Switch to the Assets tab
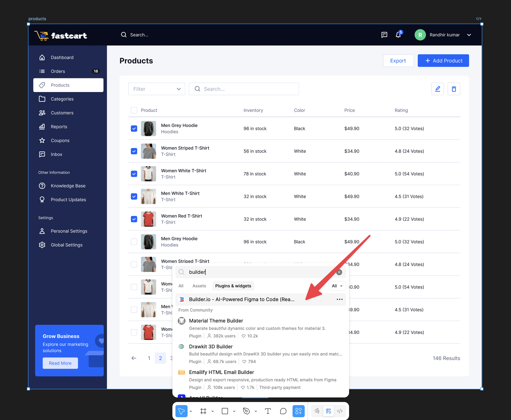Viewport: 511px width, 420px height. [199, 286]
